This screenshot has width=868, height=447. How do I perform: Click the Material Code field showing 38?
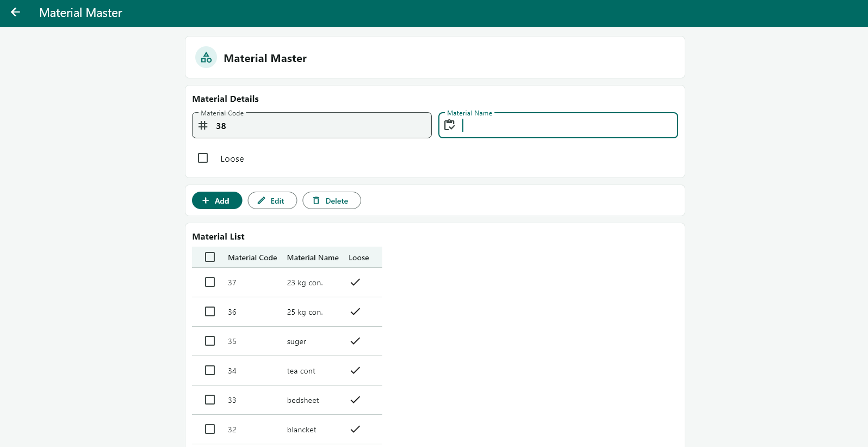tap(312, 125)
